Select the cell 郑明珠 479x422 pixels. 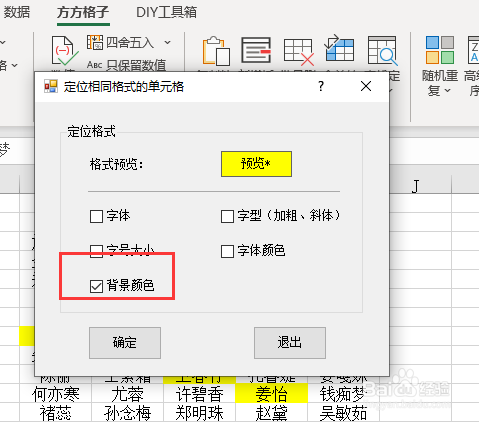[199, 413]
